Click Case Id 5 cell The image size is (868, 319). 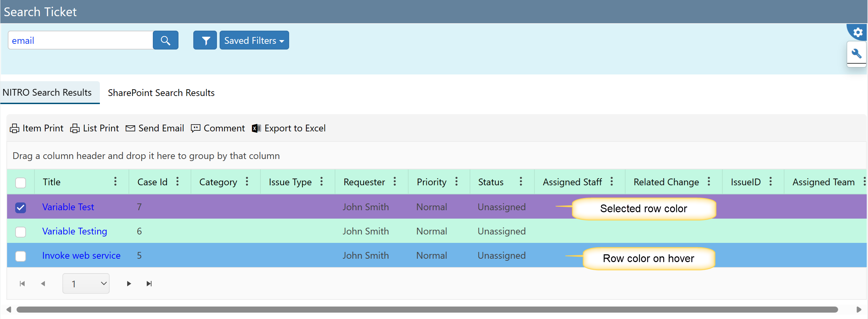click(x=139, y=256)
